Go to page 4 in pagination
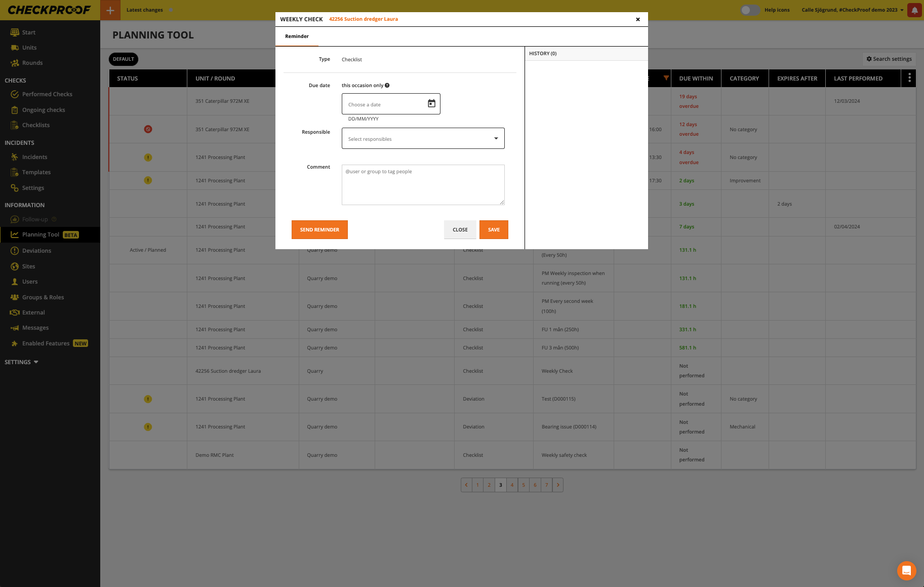Screen dimensions: 924x587 [512, 485]
